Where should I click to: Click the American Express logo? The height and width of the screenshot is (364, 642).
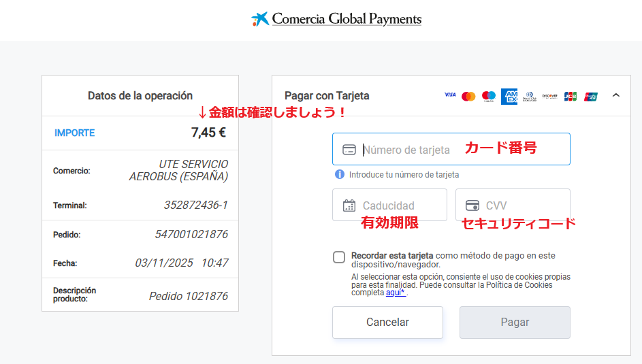point(509,97)
